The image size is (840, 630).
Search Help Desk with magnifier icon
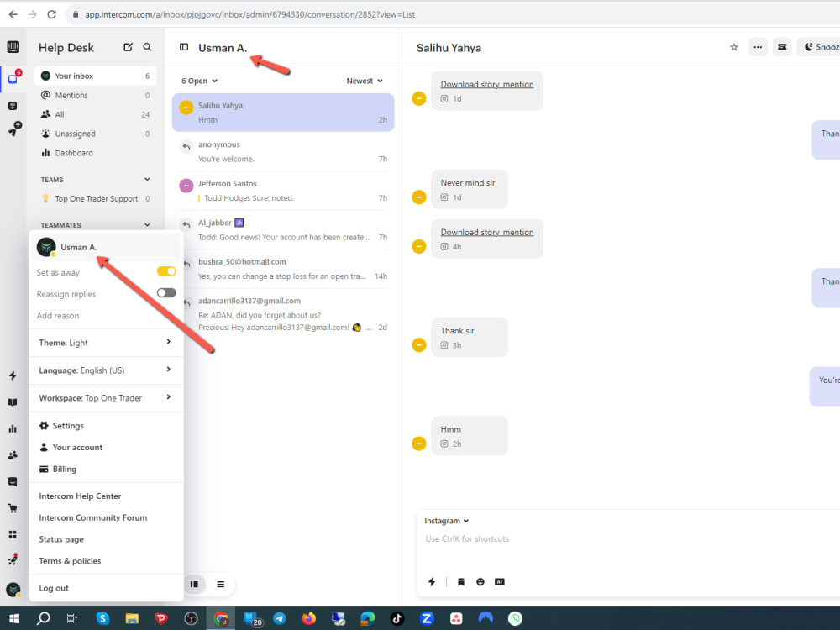(x=147, y=47)
